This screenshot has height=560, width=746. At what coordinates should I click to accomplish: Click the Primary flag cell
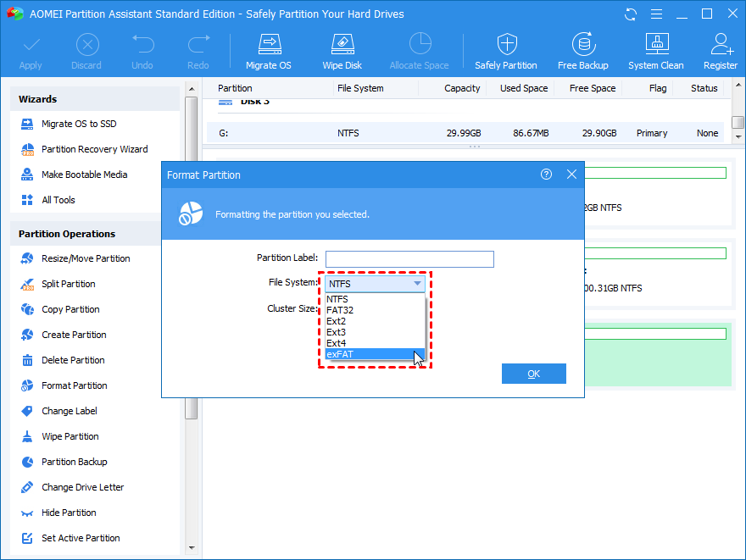coord(652,134)
